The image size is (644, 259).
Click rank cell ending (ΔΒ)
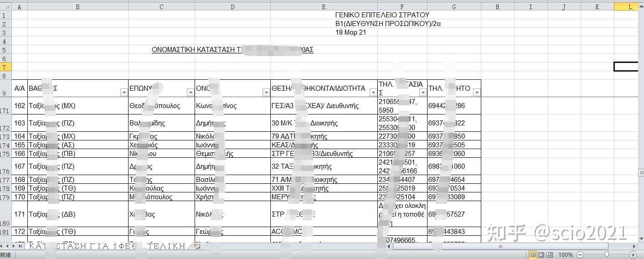click(78, 214)
